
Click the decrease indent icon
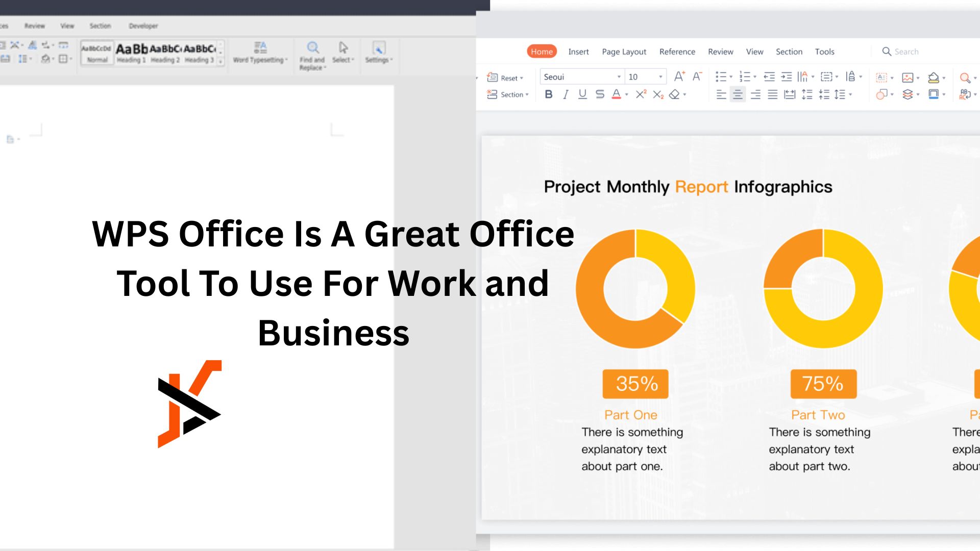[769, 77]
